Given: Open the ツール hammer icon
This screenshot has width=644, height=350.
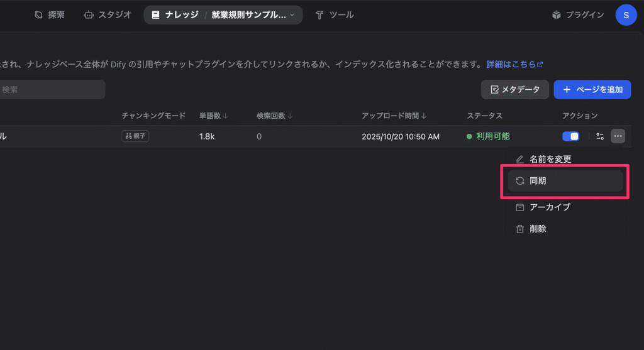Looking at the screenshot, I should [319, 14].
